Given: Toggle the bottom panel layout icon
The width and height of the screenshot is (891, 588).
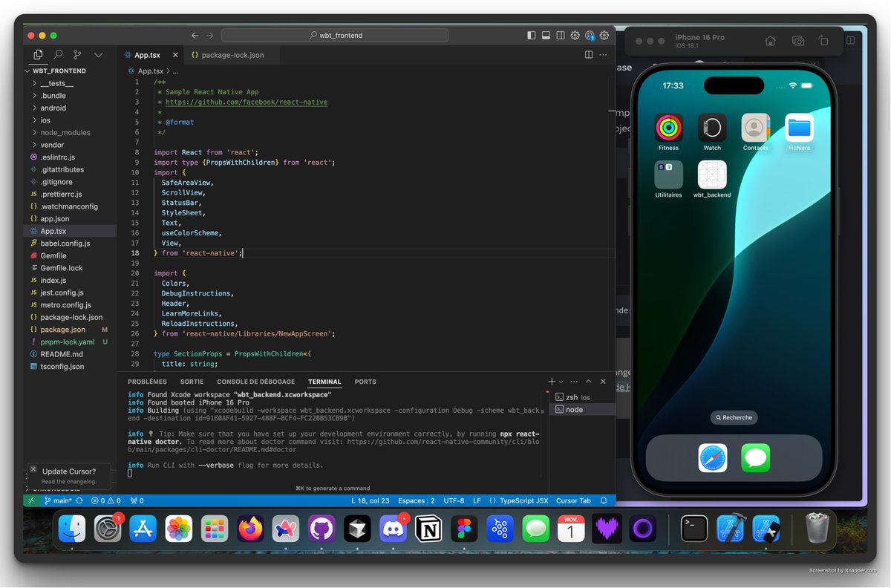Looking at the screenshot, I should pos(546,35).
